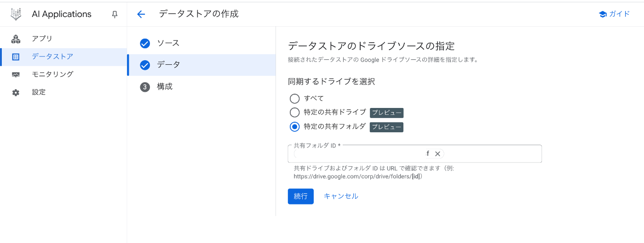Click the 設定 gear icon in sidebar
The width and height of the screenshot is (644, 243).
[16, 92]
